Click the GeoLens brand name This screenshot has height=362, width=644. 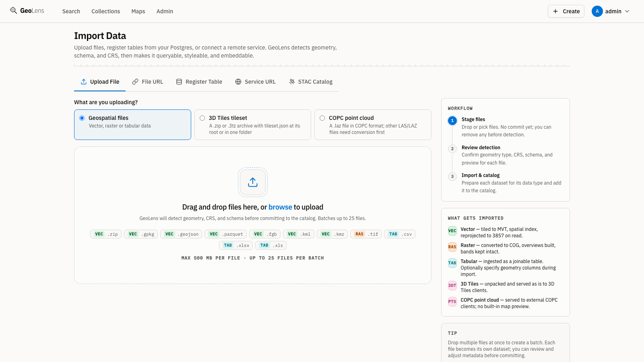coord(32,11)
